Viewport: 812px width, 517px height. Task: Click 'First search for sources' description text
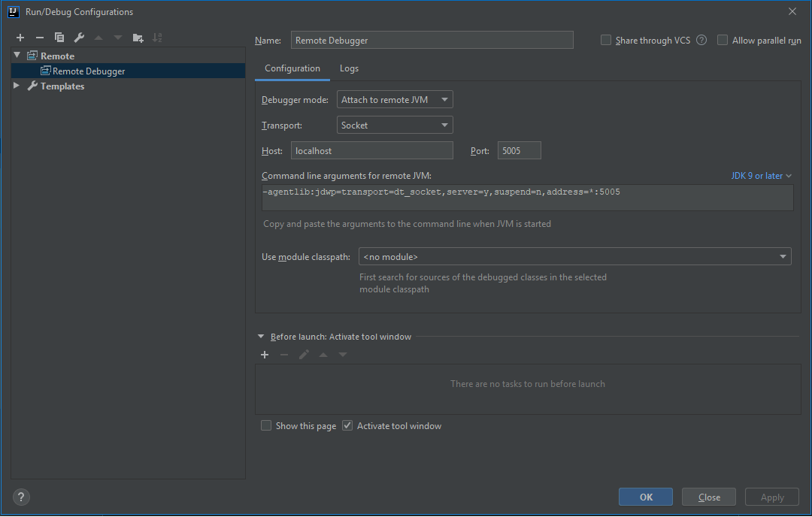click(483, 283)
